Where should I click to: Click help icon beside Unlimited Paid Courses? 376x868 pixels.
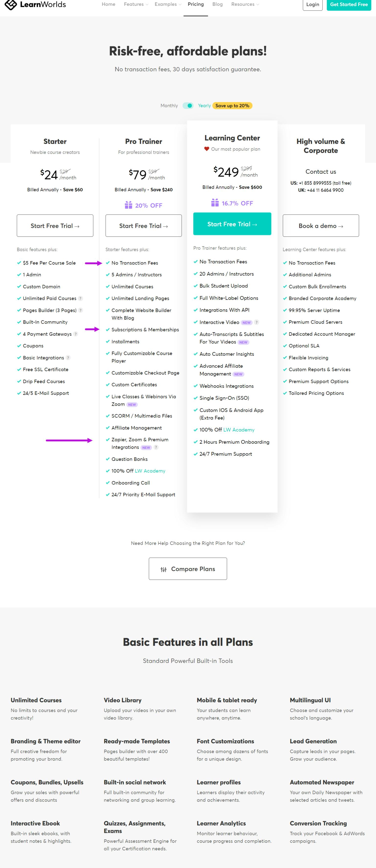pos(80,298)
